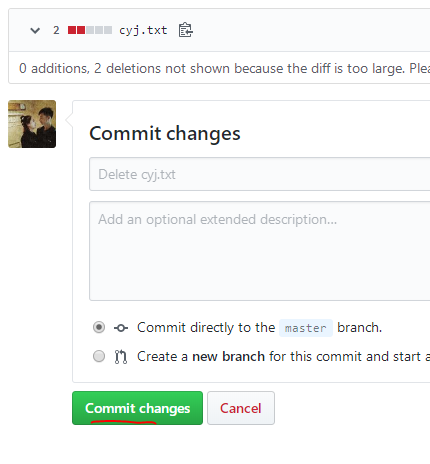Click the "Commit changes" form heading
430x464 pixels.
165,134
